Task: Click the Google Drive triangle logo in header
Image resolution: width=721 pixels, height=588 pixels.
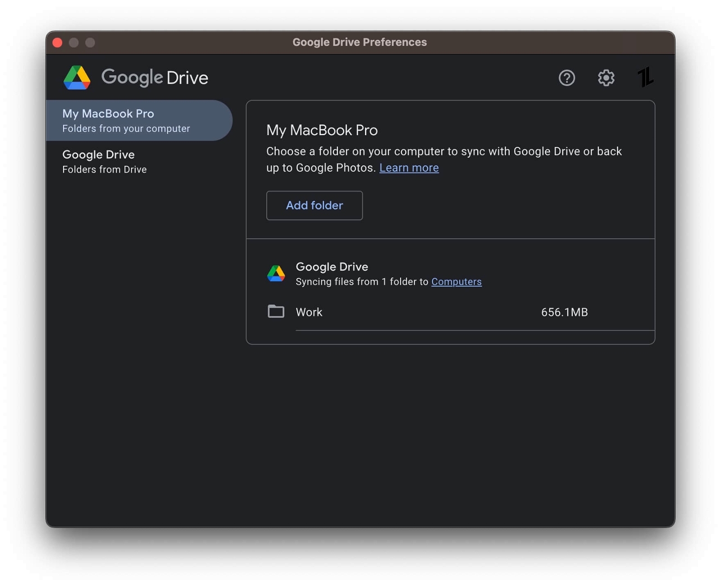Action: pyautogui.click(x=78, y=77)
